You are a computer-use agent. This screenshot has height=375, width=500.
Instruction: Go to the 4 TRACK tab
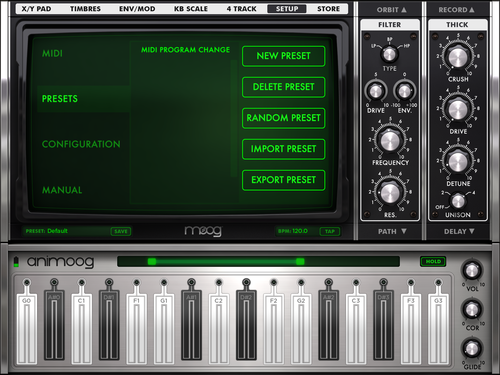[241, 9]
